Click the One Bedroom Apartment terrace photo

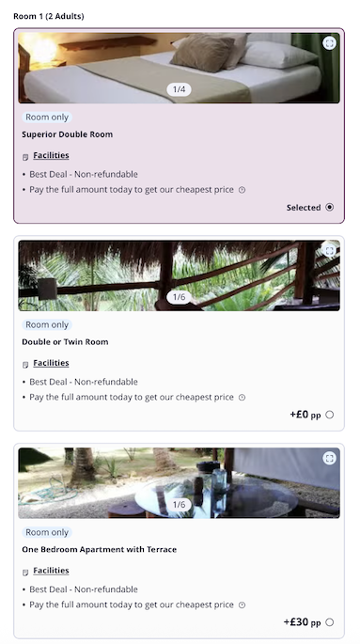pos(179,482)
